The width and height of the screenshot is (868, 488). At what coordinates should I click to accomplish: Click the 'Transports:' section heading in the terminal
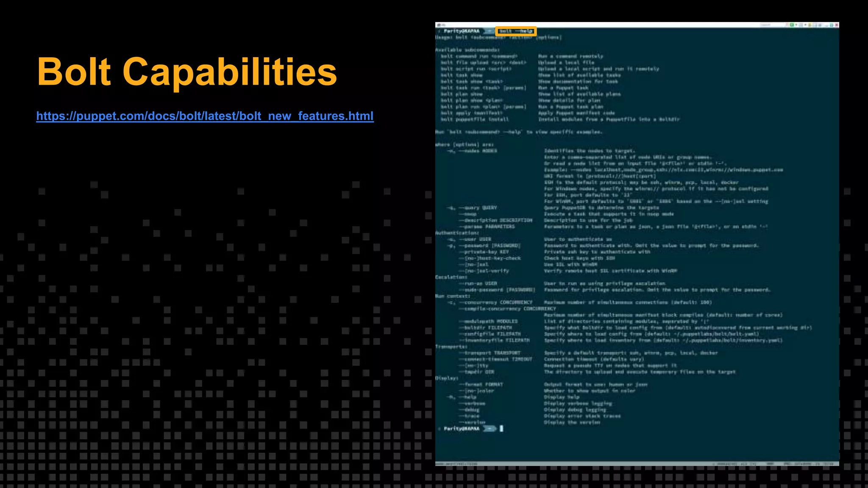pyautogui.click(x=451, y=347)
